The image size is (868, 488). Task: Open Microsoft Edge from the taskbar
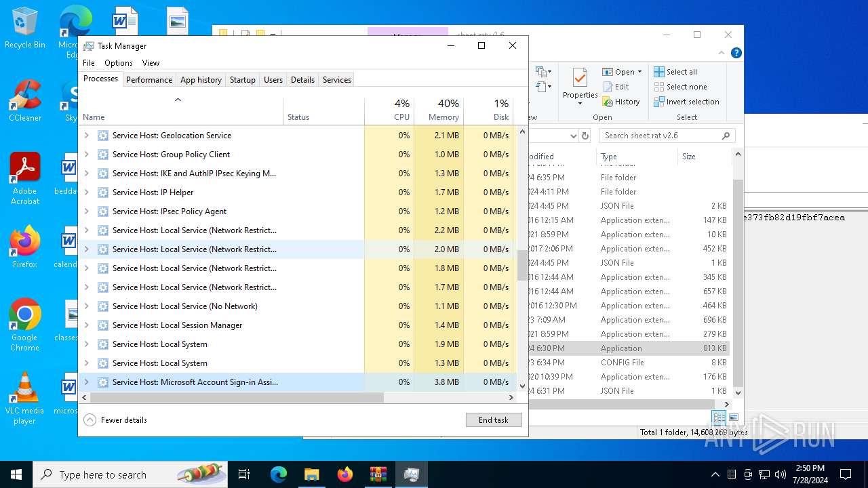279,474
